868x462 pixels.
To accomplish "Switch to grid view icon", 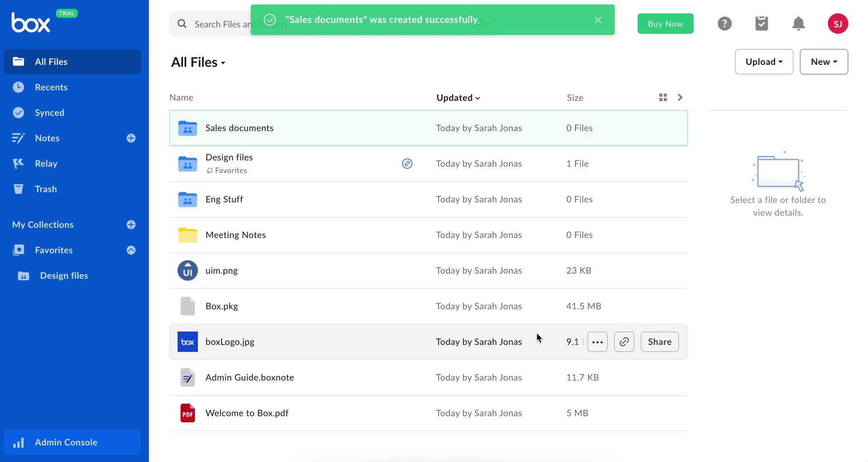I will click(663, 98).
